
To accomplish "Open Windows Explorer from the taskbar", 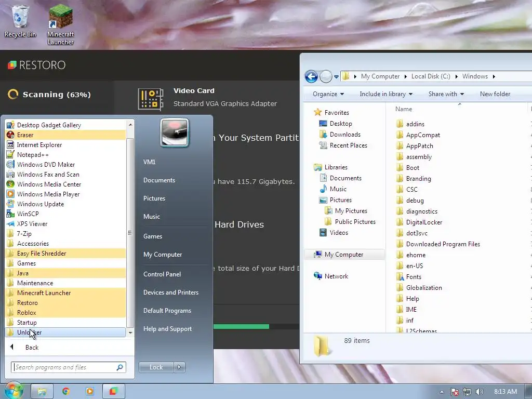I will [42, 391].
